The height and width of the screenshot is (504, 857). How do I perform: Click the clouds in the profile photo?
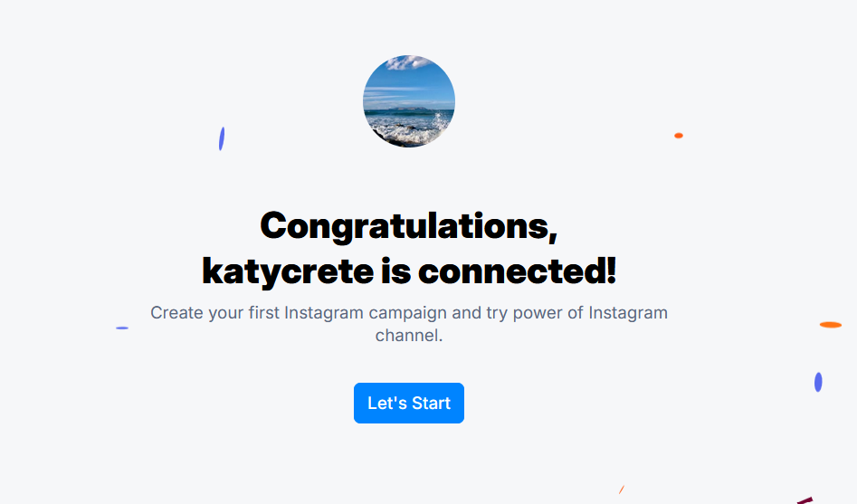pyautogui.click(x=407, y=62)
